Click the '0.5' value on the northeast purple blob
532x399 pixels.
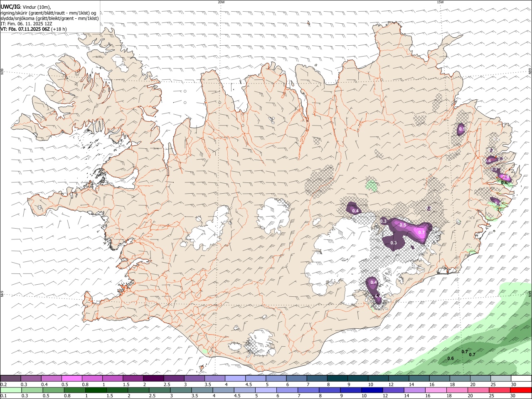(462, 130)
